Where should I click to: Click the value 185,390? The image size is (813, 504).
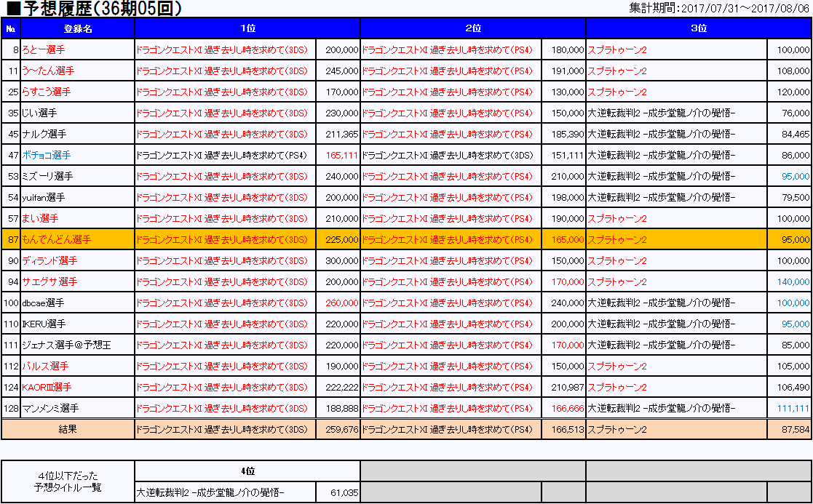coord(568,134)
